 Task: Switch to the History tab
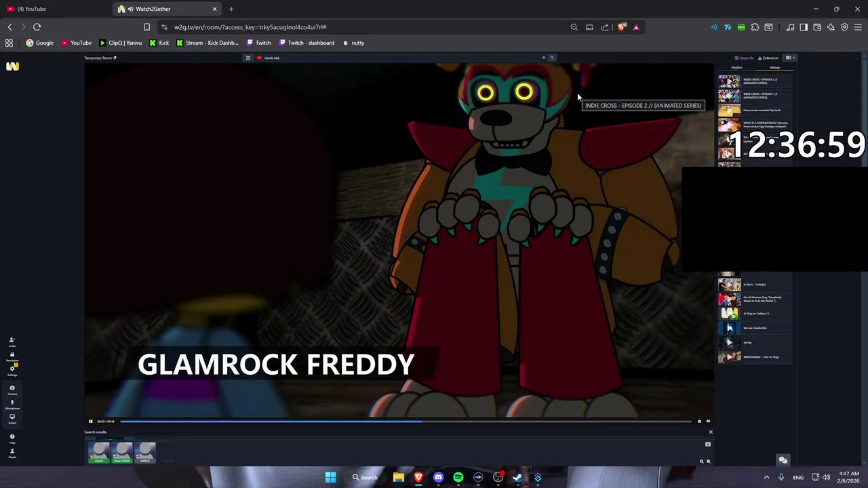click(774, 68)
